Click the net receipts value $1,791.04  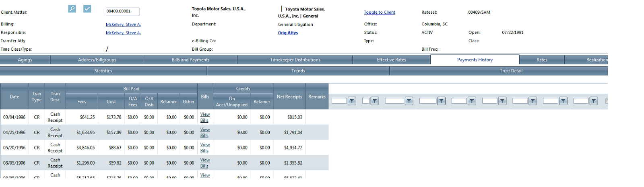tap(293, 133)
